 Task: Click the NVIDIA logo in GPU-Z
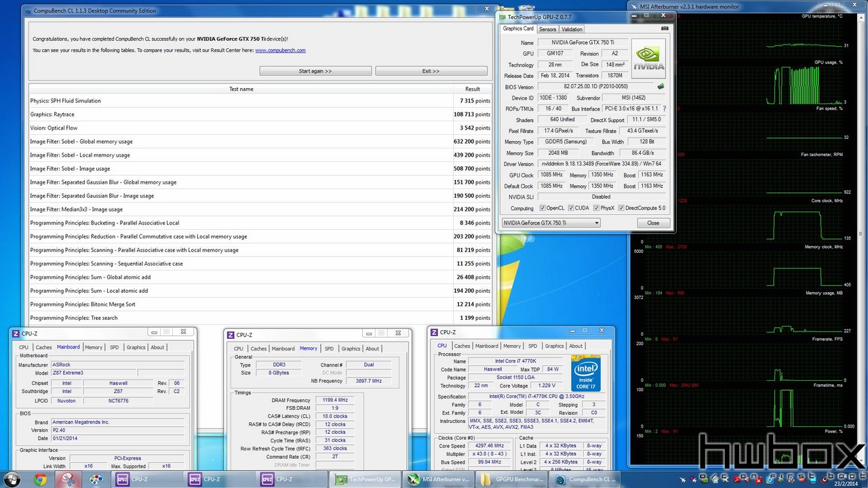pyautogui.click(x=648, y=58)
